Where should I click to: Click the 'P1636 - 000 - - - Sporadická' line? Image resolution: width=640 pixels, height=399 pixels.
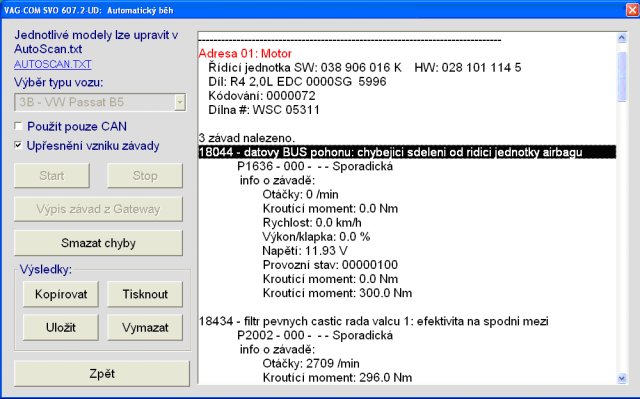coord(315,166)
